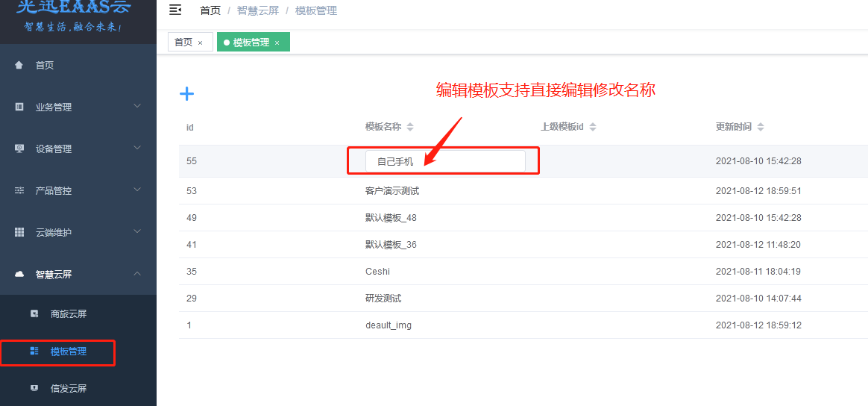The width and height of the screenshot is (868, 406).
Task: Switch to the 首页 tab
Action: [x=183, y=43]
